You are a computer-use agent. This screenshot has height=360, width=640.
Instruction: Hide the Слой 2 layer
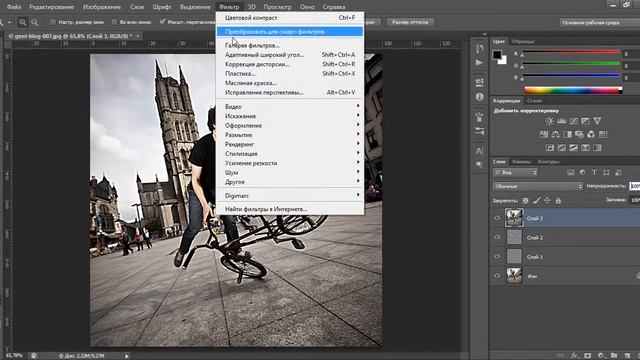(497, 237)
